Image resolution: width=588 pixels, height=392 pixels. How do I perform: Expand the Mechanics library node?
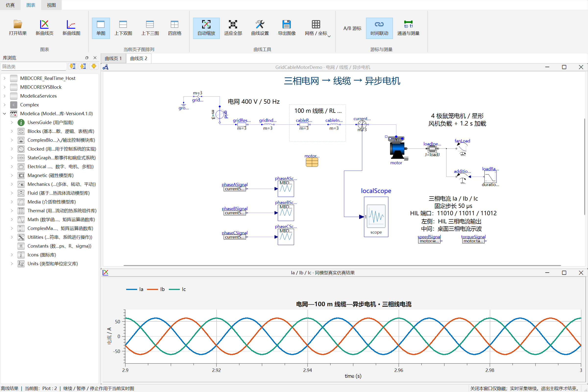tap(12, 184)
